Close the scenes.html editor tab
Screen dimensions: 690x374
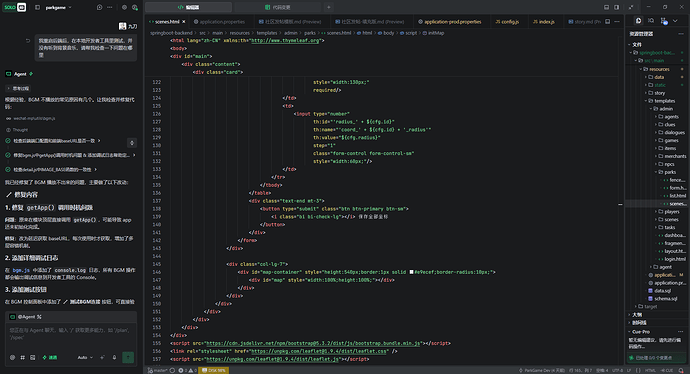[184, 22]
